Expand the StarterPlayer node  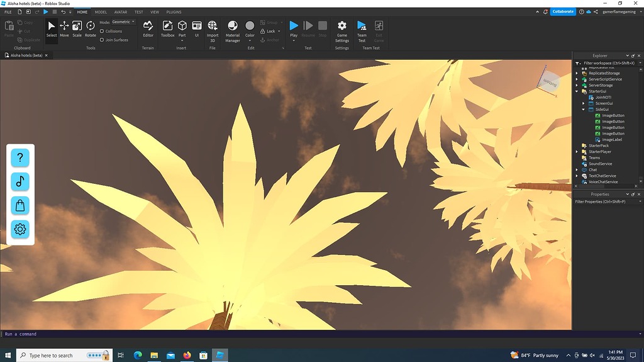coord(577,152)
